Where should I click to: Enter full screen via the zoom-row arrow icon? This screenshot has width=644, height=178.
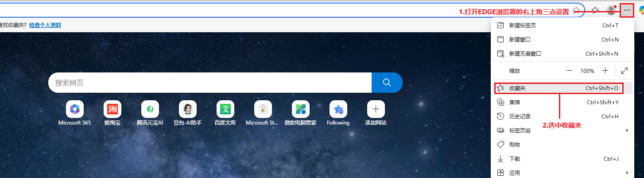click(x=625, y=71)
